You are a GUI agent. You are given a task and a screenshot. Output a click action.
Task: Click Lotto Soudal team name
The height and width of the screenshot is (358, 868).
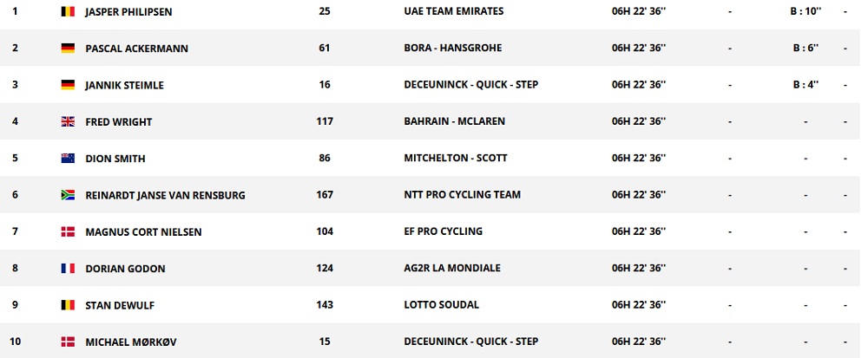pyautogui.click(x=442, y=305)
